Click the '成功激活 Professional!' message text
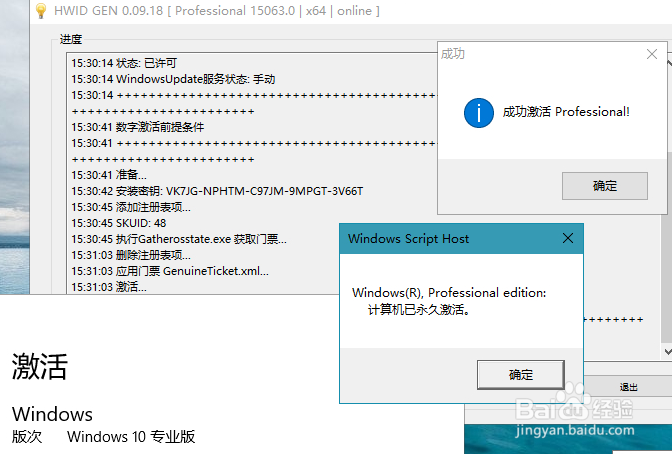 (x=566, y=112)
